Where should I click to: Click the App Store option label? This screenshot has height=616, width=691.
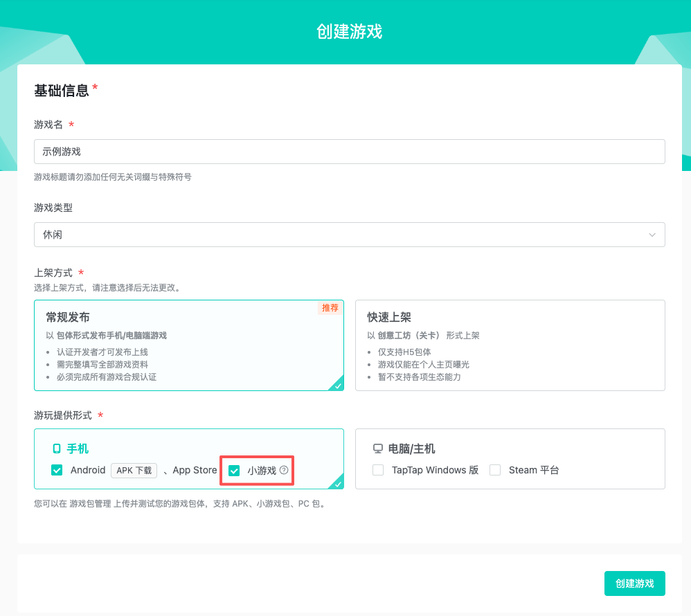195,471
